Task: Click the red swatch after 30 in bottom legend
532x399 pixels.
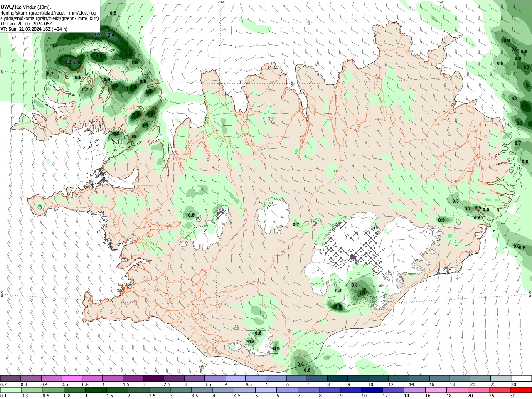Action: pos(521,390)
